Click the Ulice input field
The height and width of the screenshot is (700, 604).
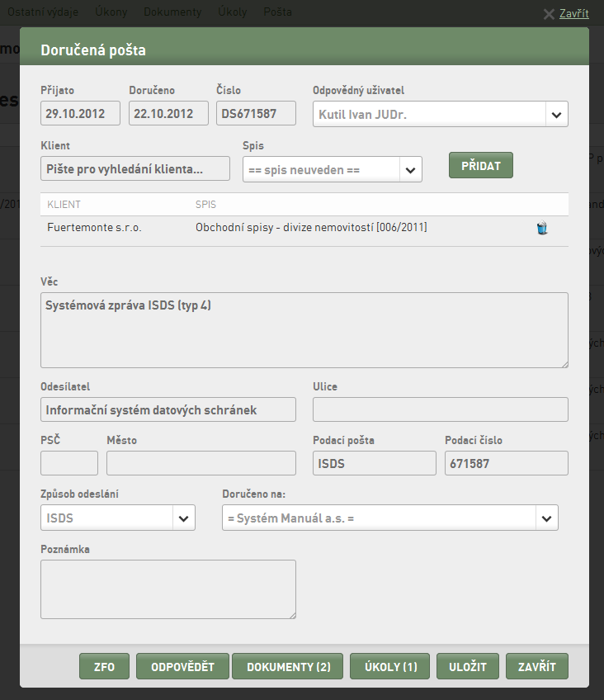pos(441,409)
